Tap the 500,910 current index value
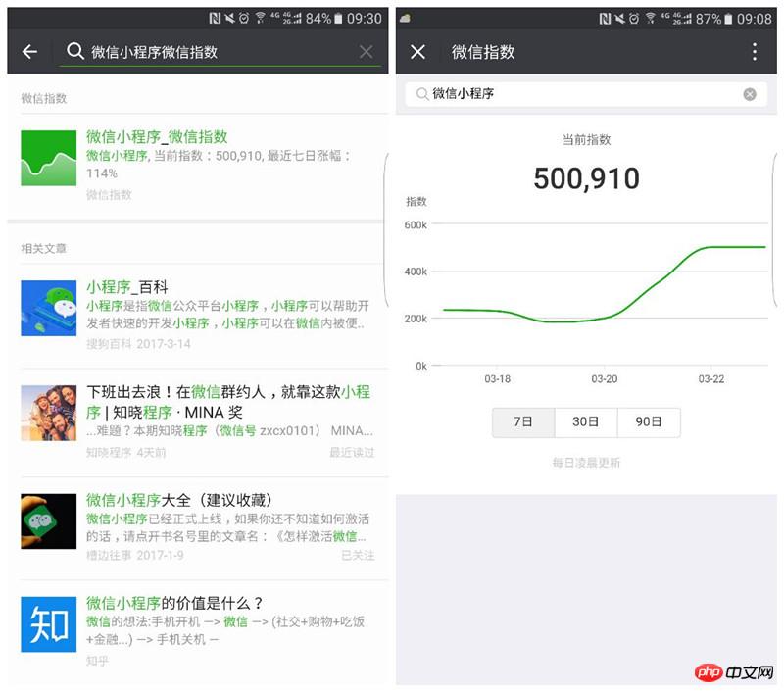Viewport: 784px width, 692px height. [x=586, y=178]
